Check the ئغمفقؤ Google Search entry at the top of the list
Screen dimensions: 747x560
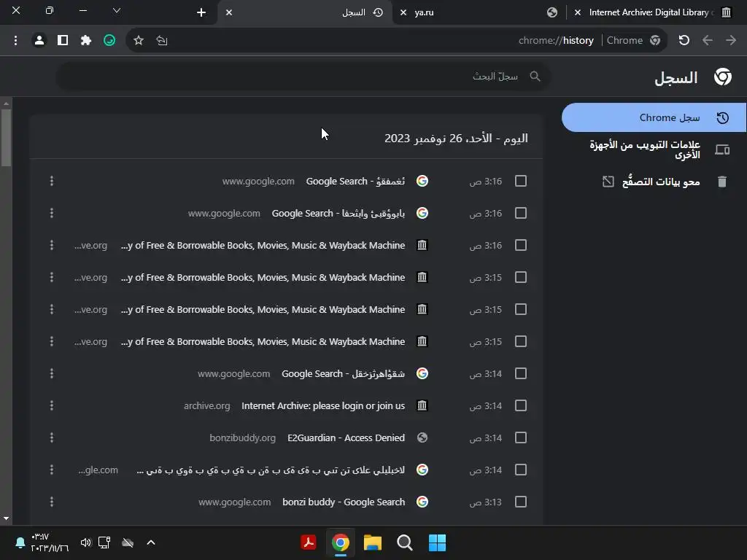(x=521, y=181)
